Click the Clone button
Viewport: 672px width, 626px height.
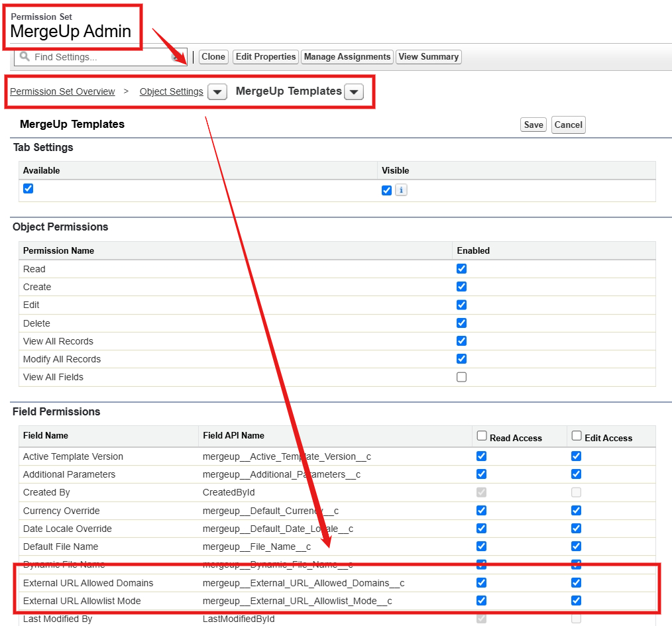[213, 56]
